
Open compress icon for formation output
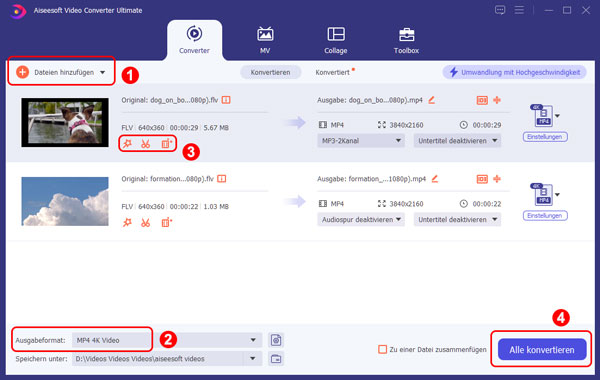(482, 179)
